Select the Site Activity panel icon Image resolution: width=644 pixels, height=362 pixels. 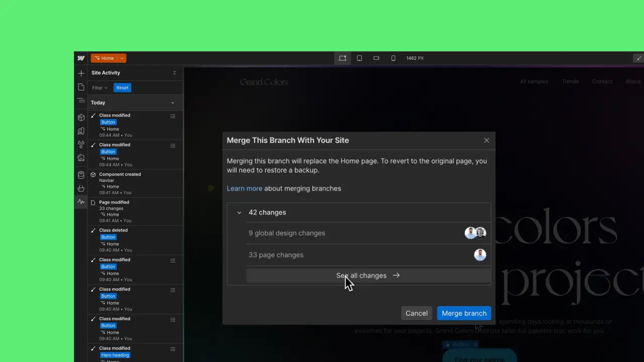tap(80, 202)
